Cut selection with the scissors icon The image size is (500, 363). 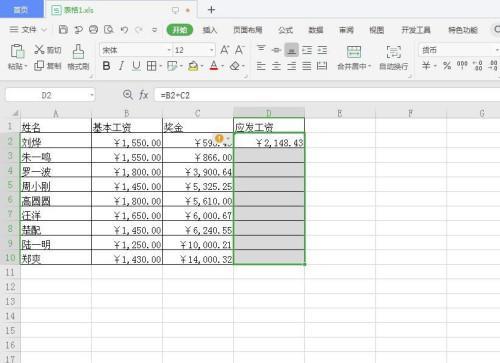click(39, 50)
